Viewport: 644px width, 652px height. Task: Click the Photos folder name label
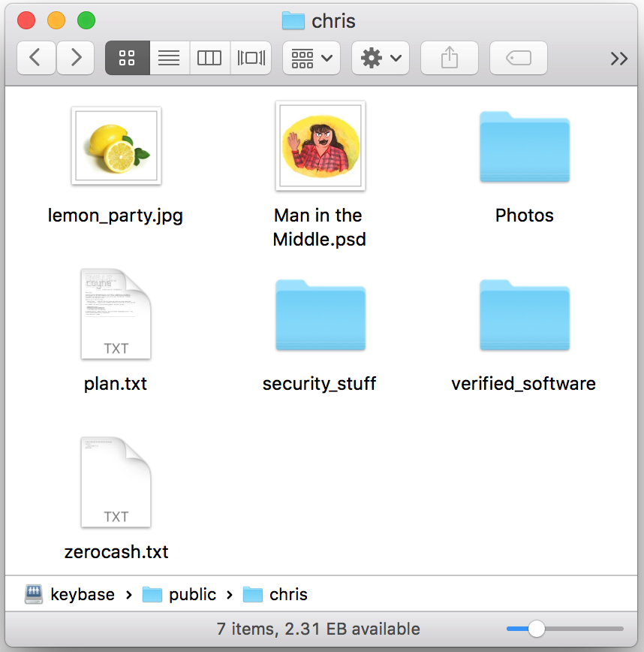pyautogui.click(x=525, y=216)
